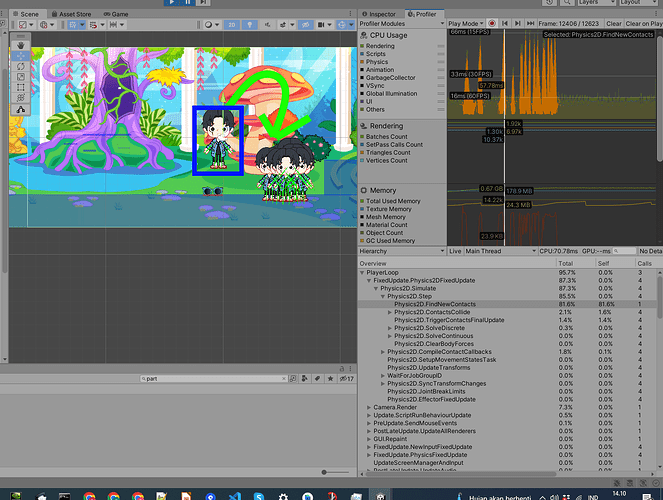
Task: Switch to the Game tab
Action: pos(115,14)
